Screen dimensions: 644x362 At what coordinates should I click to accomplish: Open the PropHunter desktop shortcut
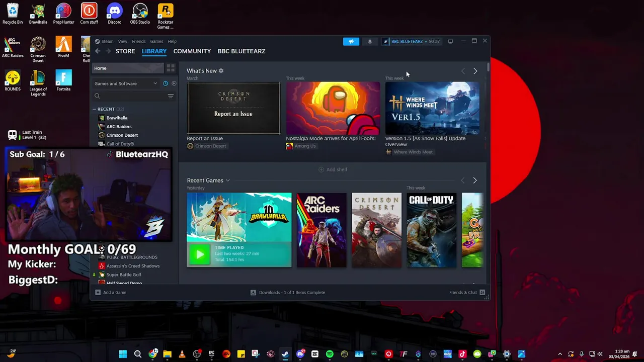tap(63, 14)
